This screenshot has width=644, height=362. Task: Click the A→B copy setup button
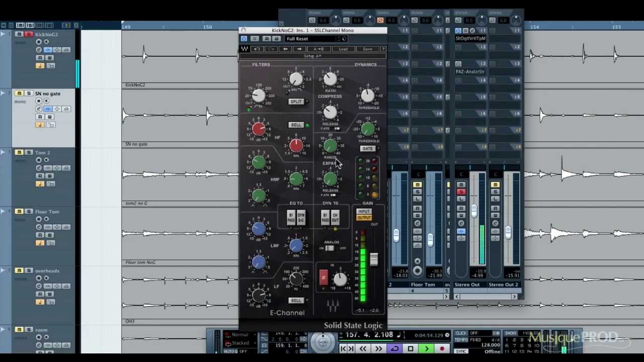318,49
